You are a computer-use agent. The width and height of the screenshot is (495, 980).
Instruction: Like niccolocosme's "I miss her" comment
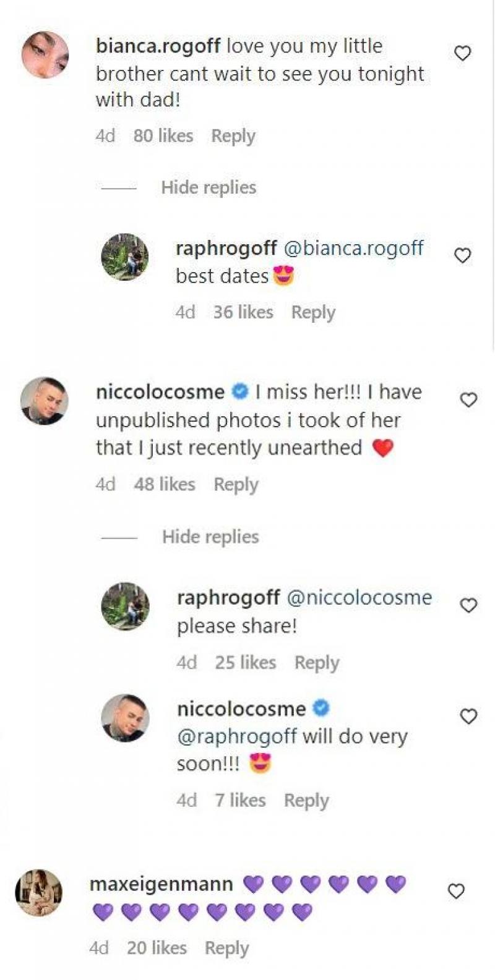469,400
